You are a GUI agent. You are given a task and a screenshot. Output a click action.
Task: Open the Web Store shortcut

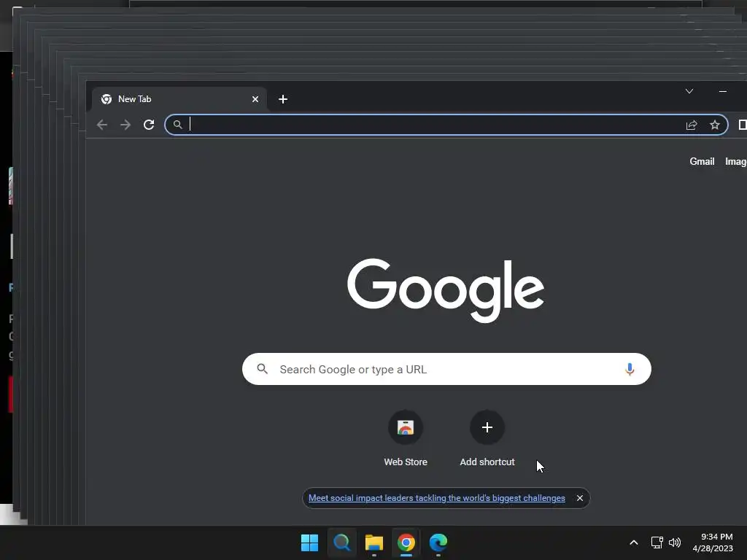[x=406, y=438]
